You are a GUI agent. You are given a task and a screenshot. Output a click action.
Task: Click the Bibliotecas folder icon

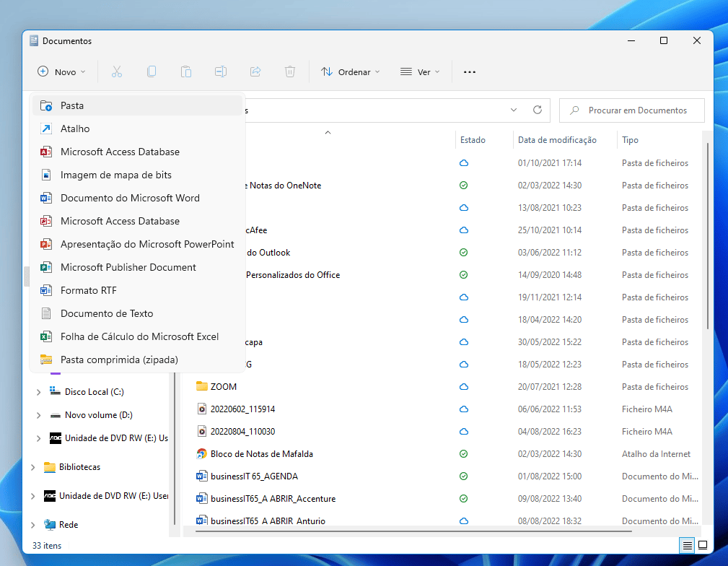tap(50, 467)
